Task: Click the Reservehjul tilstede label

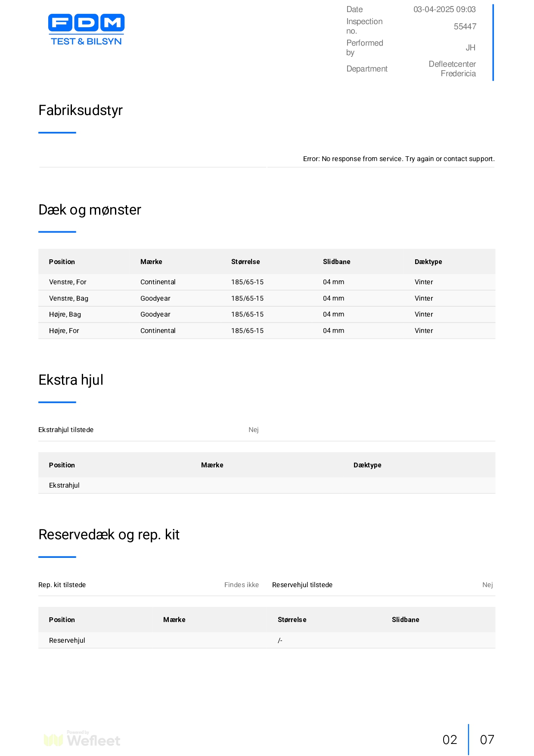Action: (302, 585)
